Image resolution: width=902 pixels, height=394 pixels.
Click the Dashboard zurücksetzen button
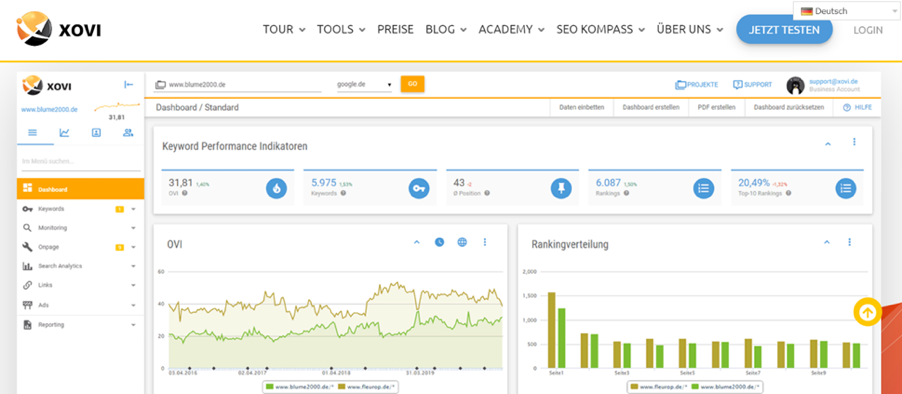pyautogui.click(x=789, y=108)
